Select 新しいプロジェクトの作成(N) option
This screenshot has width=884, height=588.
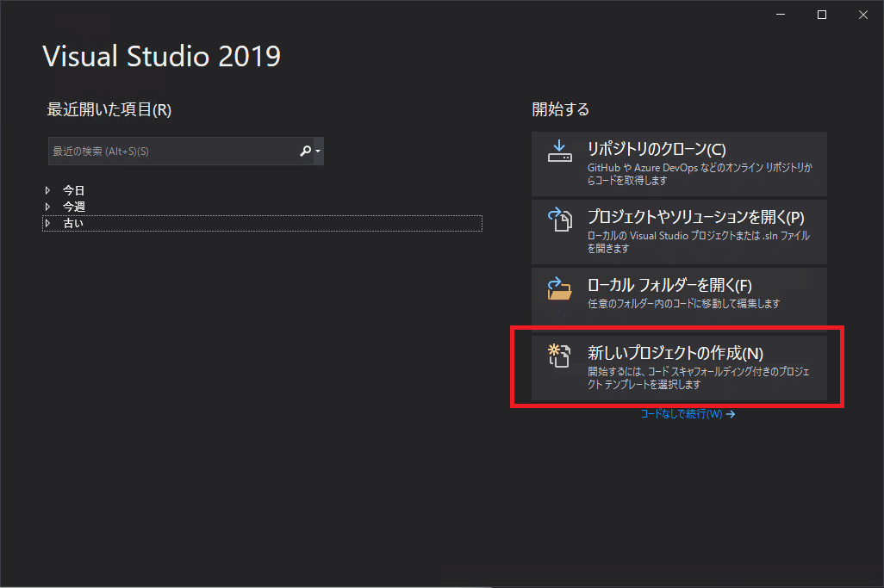coord(679,368)
